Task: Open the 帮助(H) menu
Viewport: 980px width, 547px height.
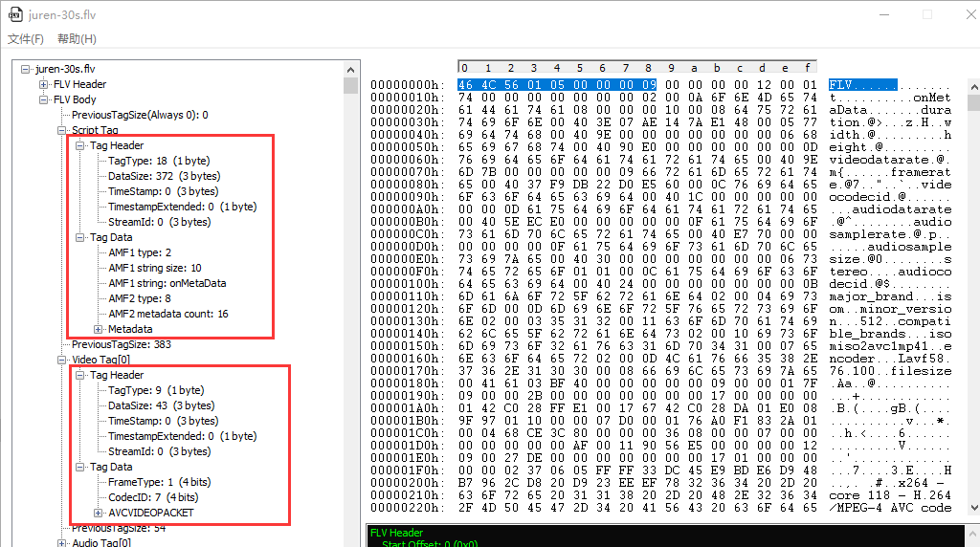Action: coord(77,39)
